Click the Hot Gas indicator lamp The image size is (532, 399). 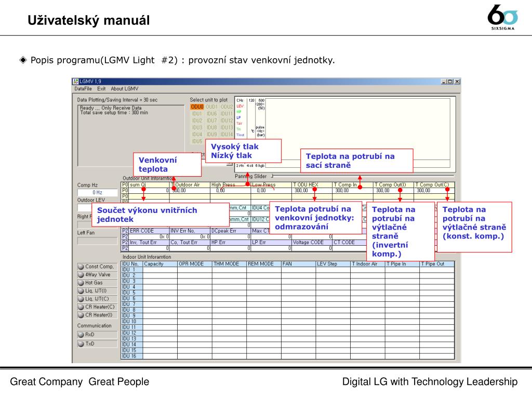coord(81,283)
